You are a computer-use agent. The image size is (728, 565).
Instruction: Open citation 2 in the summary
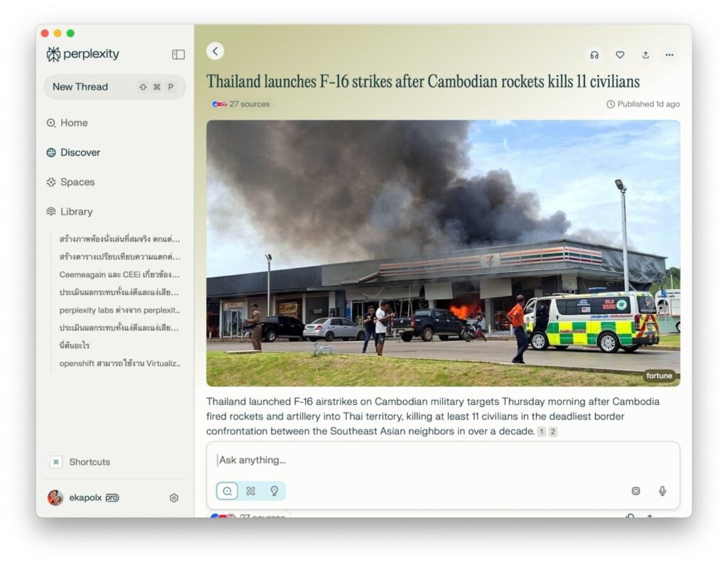pos(552,432)
